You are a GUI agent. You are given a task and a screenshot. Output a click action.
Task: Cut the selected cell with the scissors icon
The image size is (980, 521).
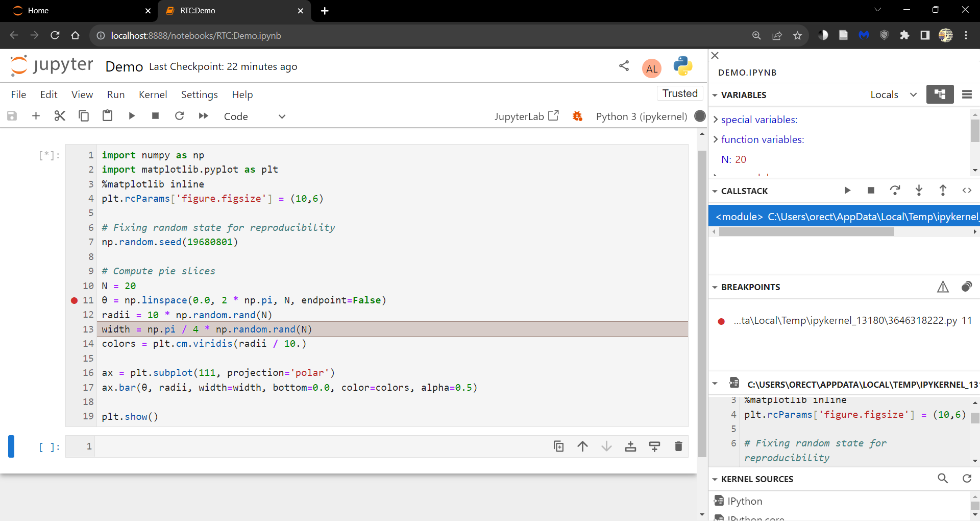(60, 116)
